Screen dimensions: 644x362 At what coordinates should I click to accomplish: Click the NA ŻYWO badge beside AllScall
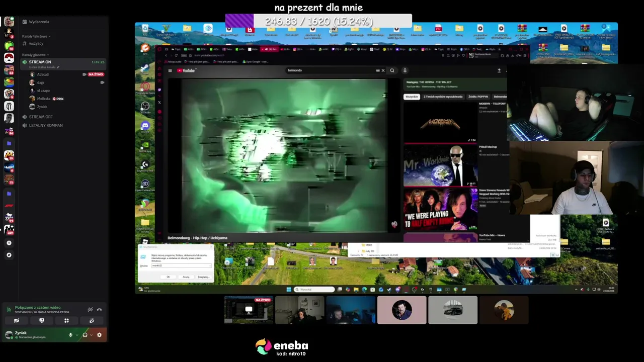tap(96, 74)
